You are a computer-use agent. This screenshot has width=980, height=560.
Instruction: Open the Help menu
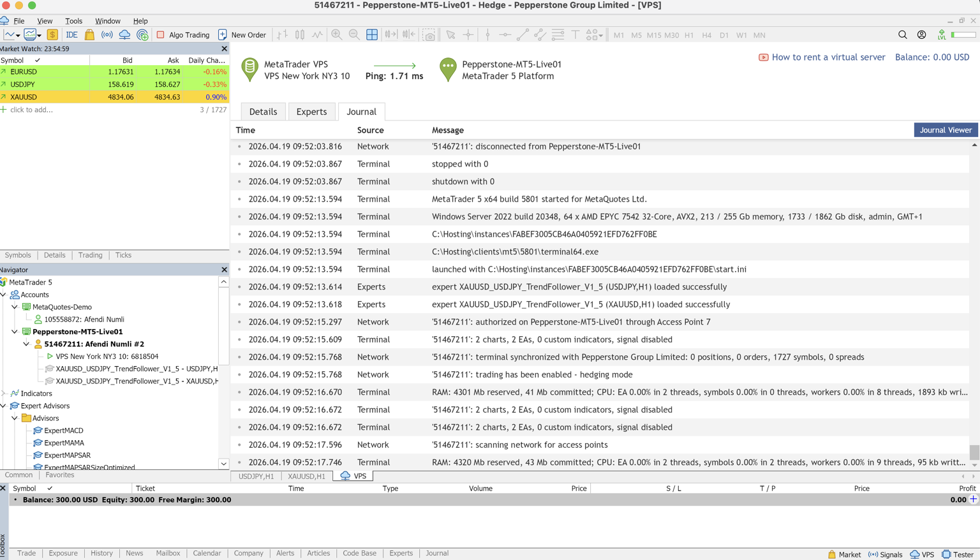pyautogui.click(x=140, y=21)
